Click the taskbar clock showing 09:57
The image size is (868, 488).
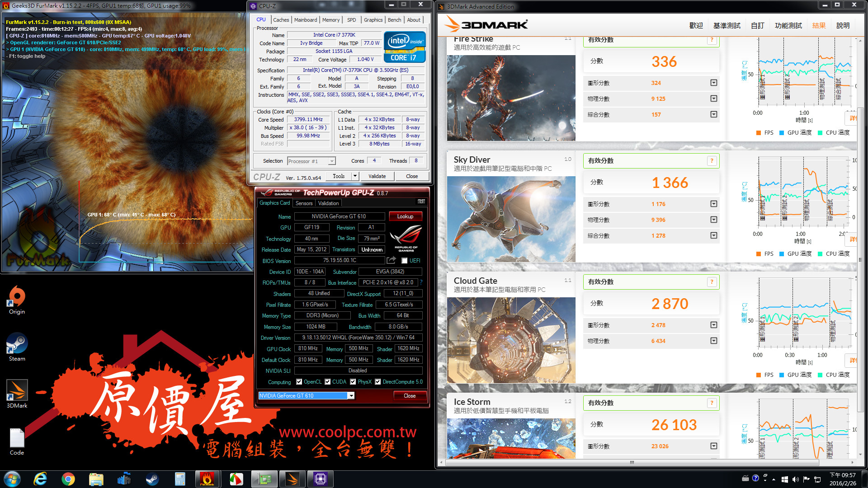pos(843,479)
